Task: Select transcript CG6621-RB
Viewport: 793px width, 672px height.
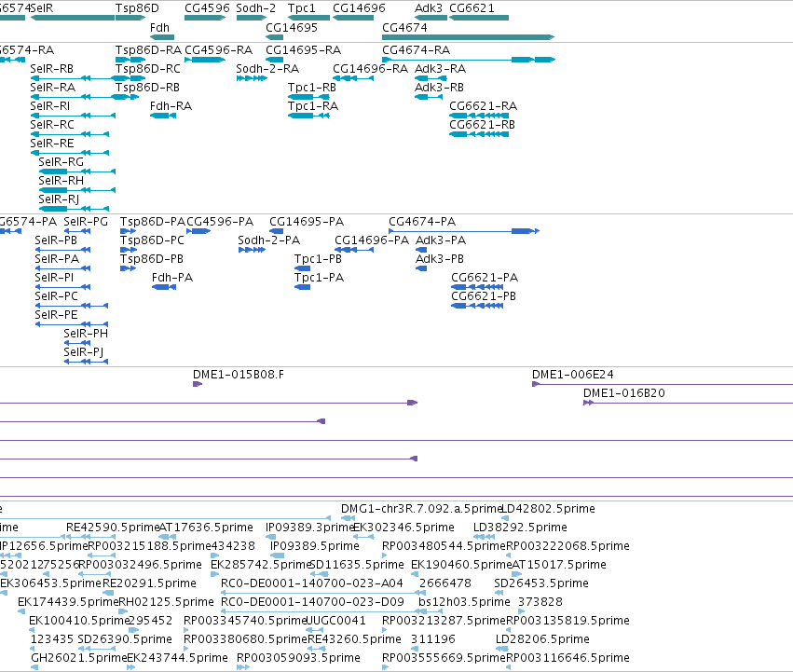Action: (x=479, y=134)
